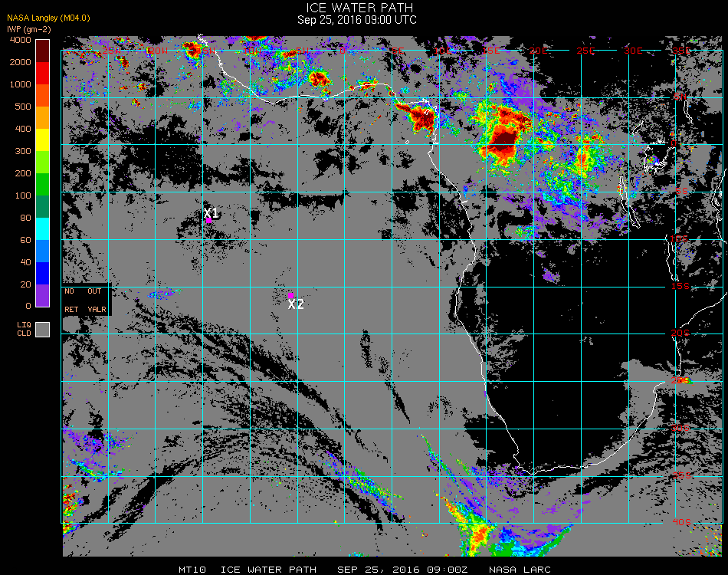Click the '15E' longitude label
The width and height of the screenshot is (728, 575).
coord(490,51)
